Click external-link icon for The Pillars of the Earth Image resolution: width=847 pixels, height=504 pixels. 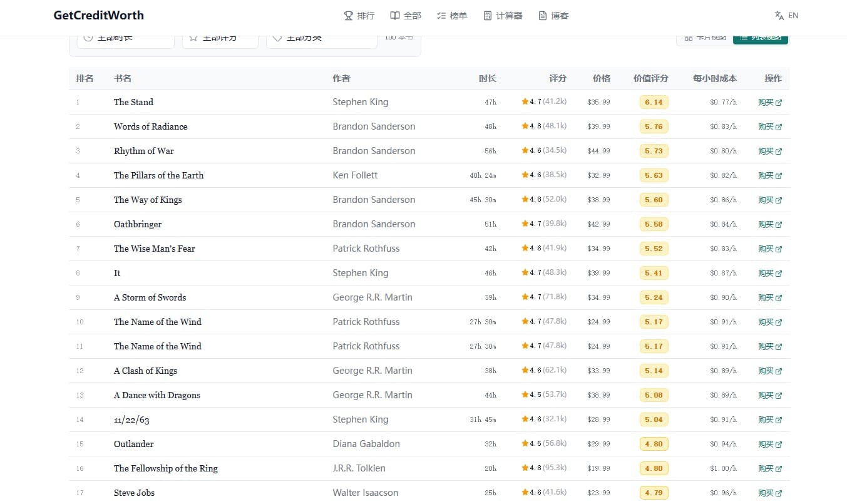click(779, 176)
